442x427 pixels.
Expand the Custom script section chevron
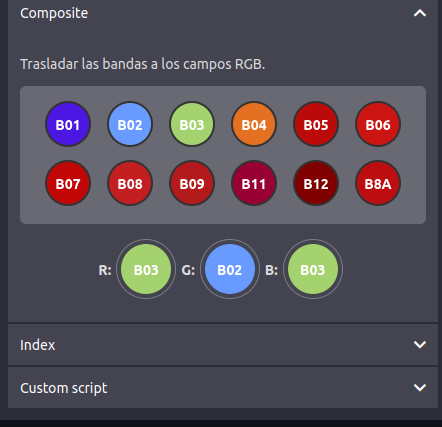tap(420, 387)
